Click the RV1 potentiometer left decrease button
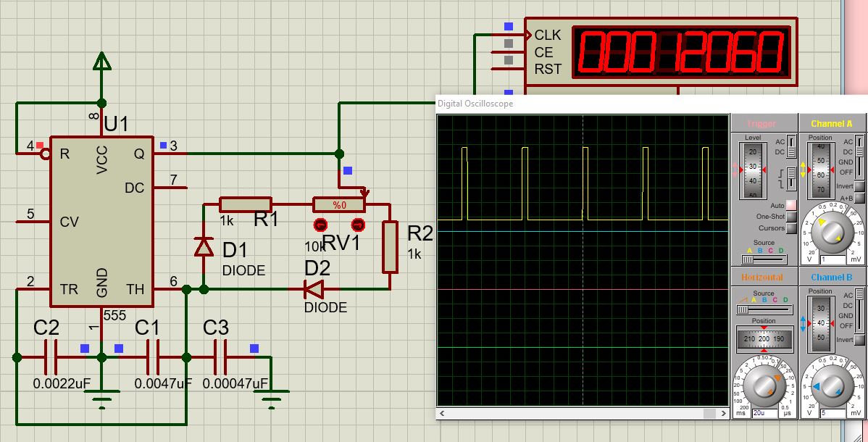 tap(319, 224)
